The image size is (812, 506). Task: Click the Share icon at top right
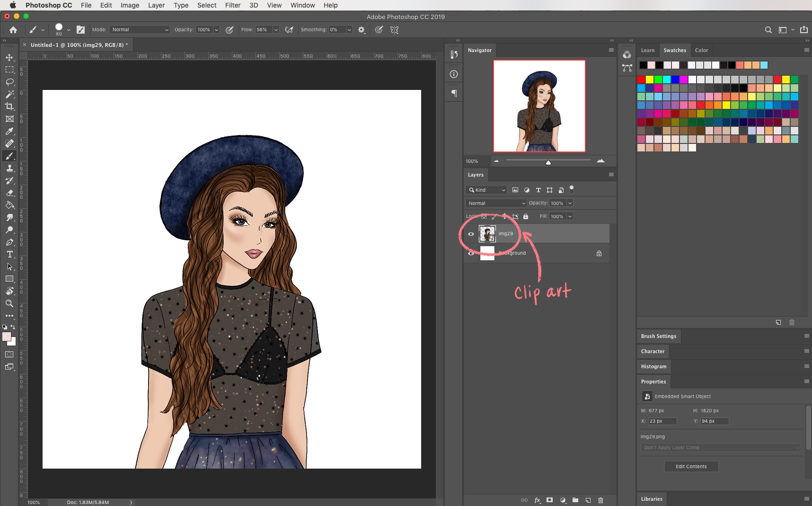point(804,30)
